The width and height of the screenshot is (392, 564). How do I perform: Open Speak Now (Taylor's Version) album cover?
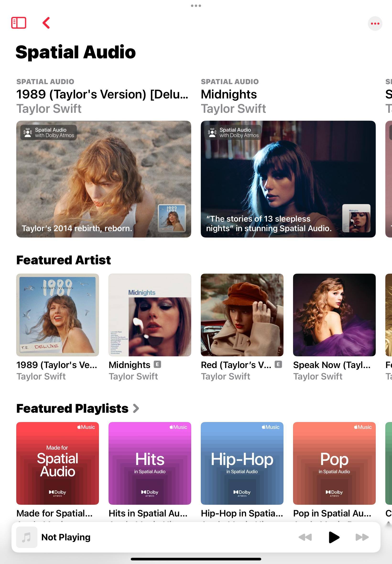pyautogui.click(x=334, y=315)
